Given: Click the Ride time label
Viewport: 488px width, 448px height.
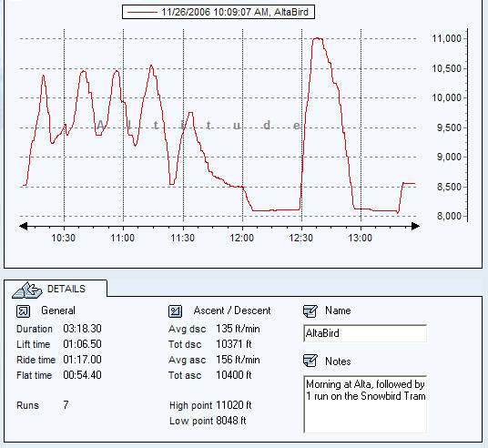Looking at the screenshot, I should tap(36, 360).
